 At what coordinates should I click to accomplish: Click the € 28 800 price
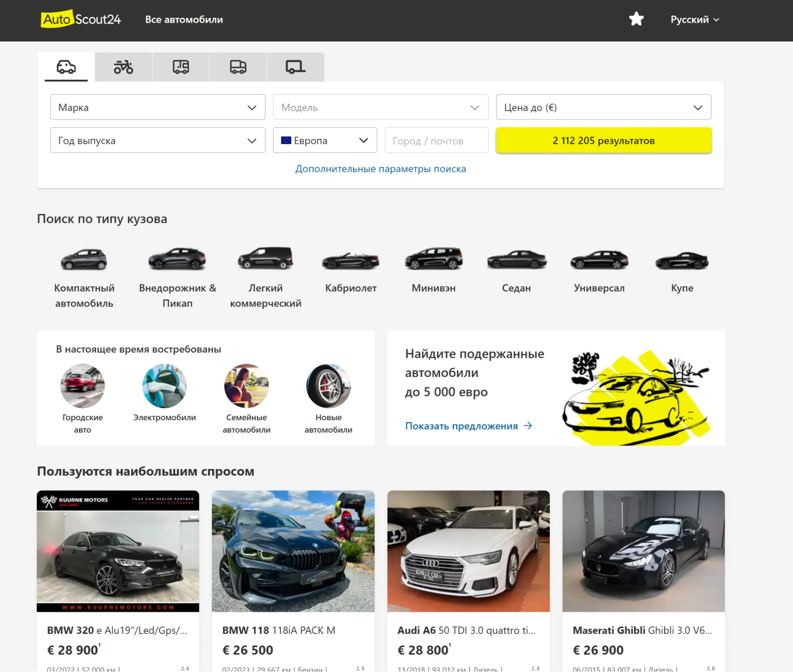(424, 650)
